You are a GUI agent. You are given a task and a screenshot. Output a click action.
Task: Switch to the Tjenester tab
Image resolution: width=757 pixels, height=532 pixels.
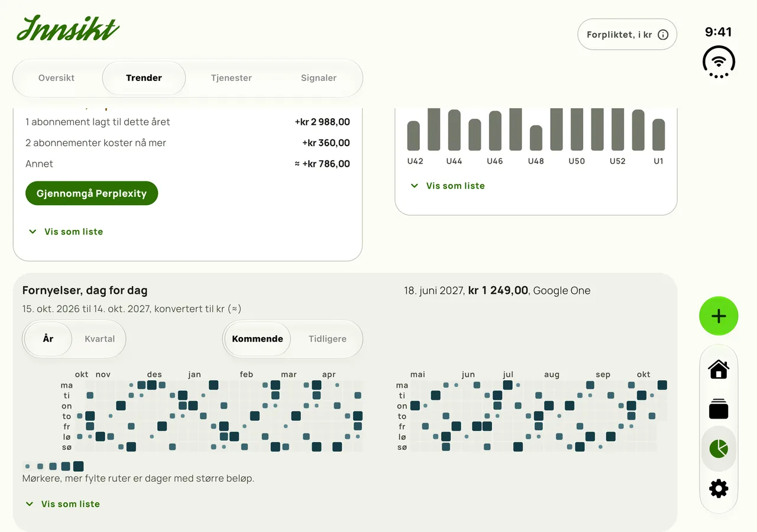pos(231,78)
